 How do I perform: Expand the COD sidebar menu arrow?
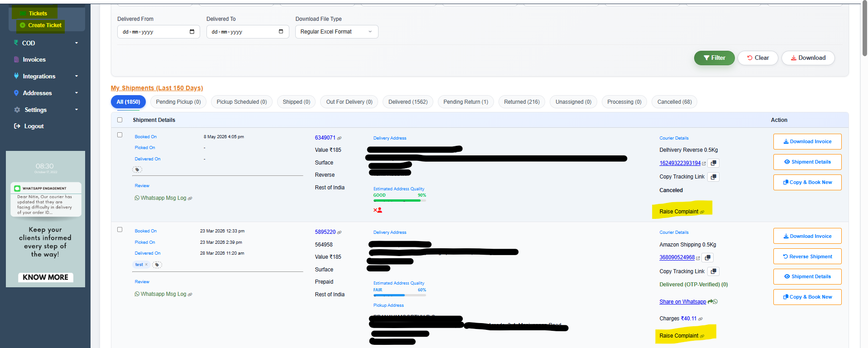point(77,43)
